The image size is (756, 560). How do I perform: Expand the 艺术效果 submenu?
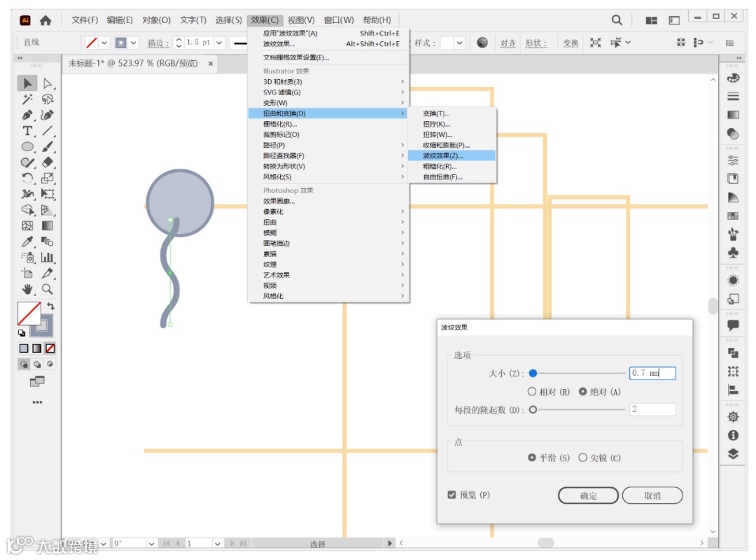coord(329,275)
